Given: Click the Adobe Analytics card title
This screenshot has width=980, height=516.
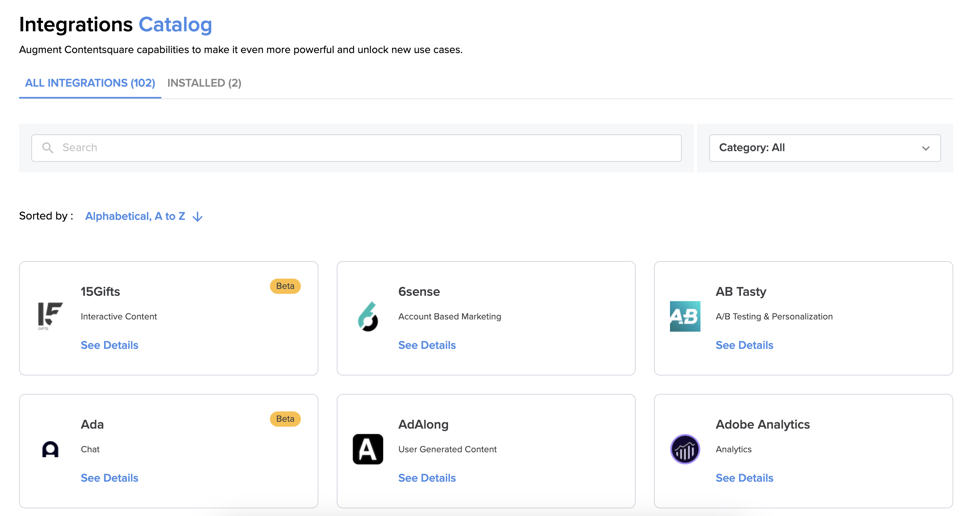Looking at the screenshot, I should pyautogui.click(x=763, y=424).
